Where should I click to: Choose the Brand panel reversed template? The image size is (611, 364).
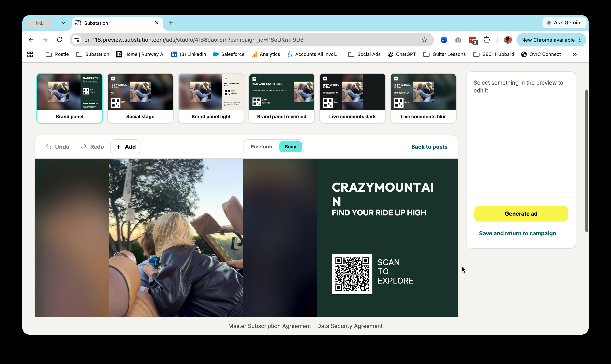(x=282, y=98)
